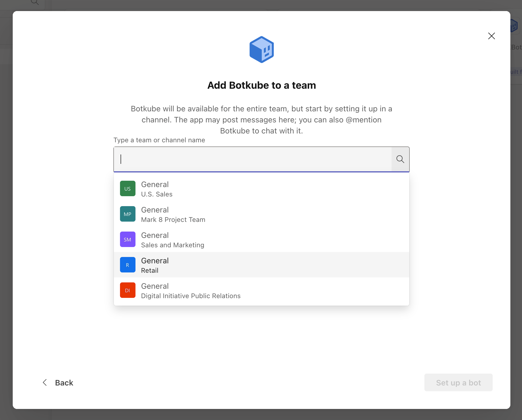Click the Sales and Marketing team name
522x420 pixels.
tap(173, 245)
